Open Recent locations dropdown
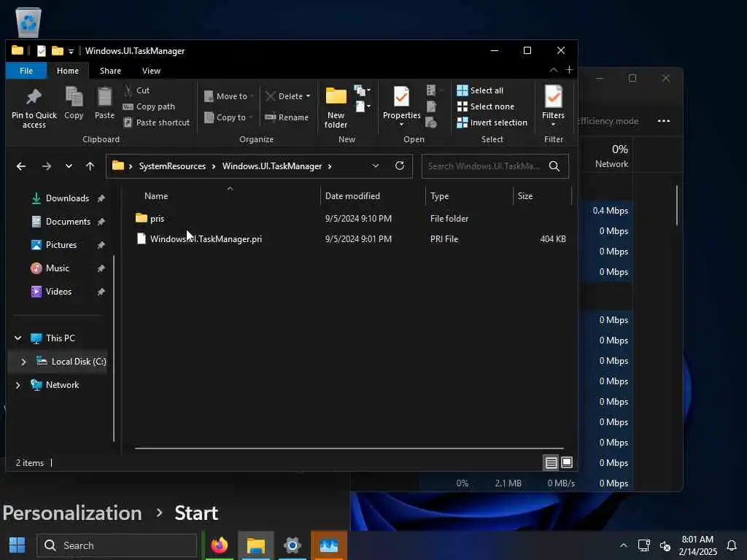The width and height of the screenshot is (747, 560). coord(69,166)
